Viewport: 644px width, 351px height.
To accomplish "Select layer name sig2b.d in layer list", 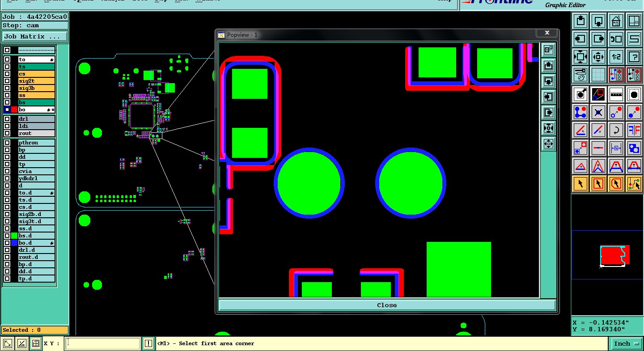I will tap(36, 214).
